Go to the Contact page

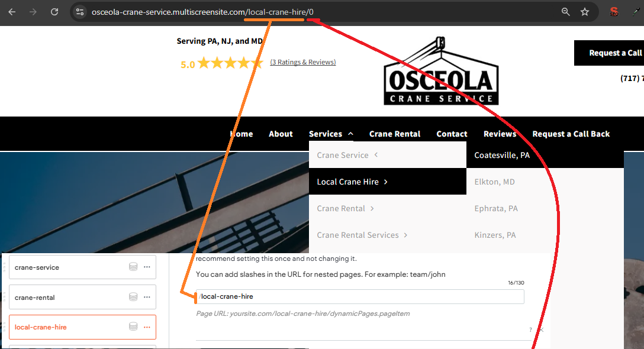pyautogui.click(x=452, y=134)
